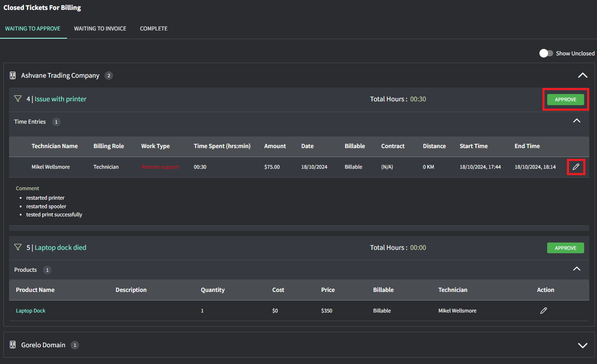Click the (N/A) contract cell
The image size is (597, 364).
pyautogui.click(x=387, y=167)
